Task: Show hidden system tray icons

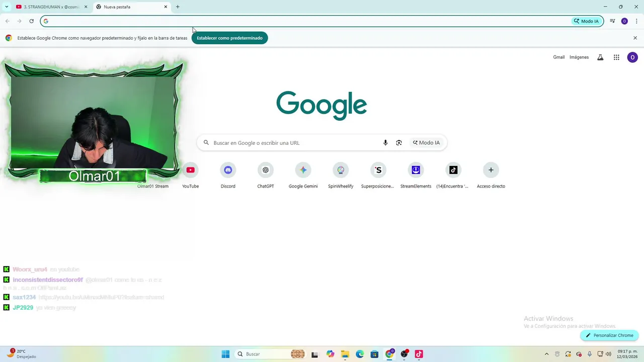Action: click(546, 354)
